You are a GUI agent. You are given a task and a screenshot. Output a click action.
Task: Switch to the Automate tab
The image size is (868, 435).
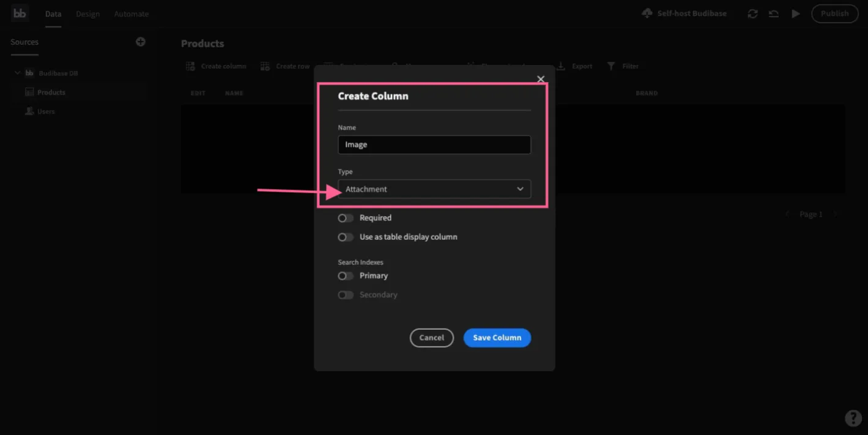coord(131,13)
